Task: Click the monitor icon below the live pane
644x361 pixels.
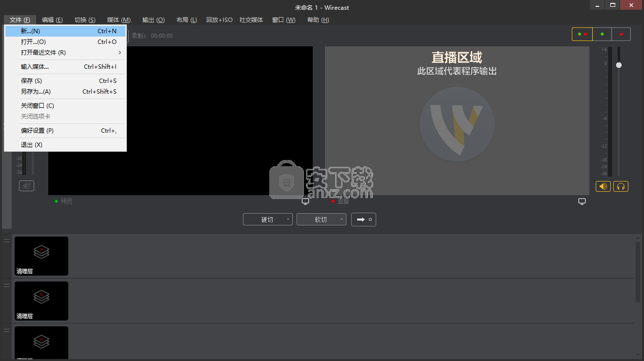Action: [582, 201]
